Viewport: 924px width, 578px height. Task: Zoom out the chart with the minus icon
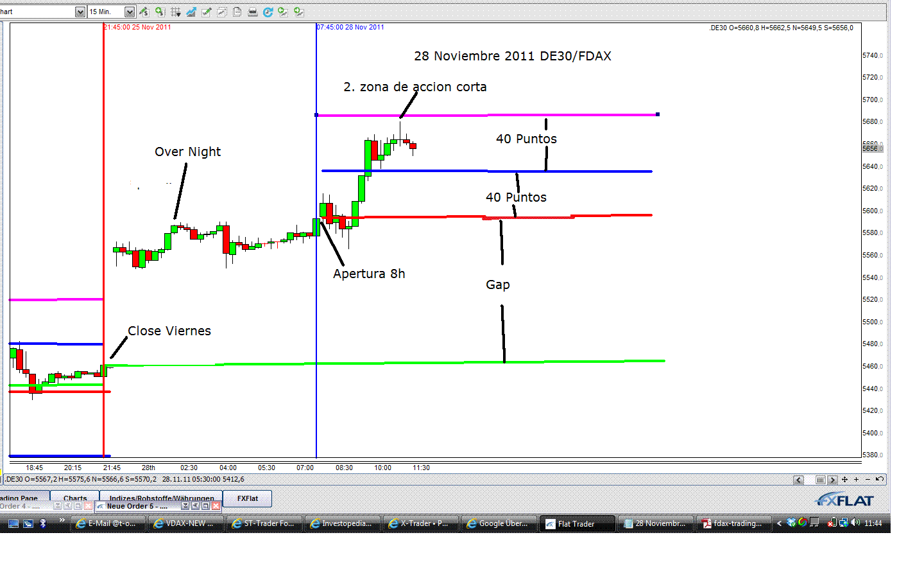pos(868,480)
